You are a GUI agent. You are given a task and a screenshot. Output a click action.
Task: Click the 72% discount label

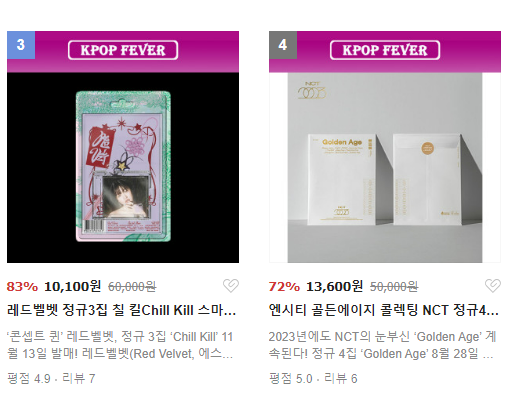[284, 287]
